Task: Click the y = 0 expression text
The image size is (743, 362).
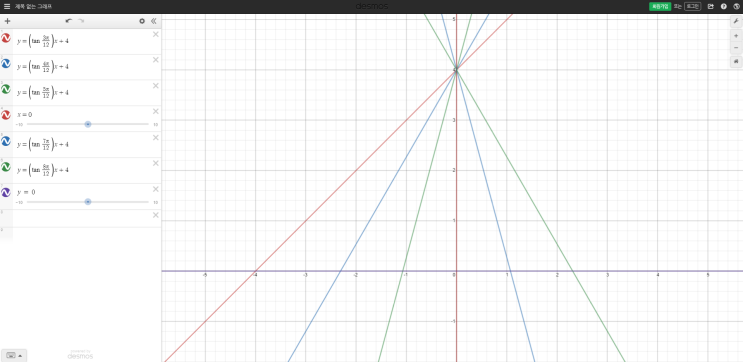Action: click(26, 192)
